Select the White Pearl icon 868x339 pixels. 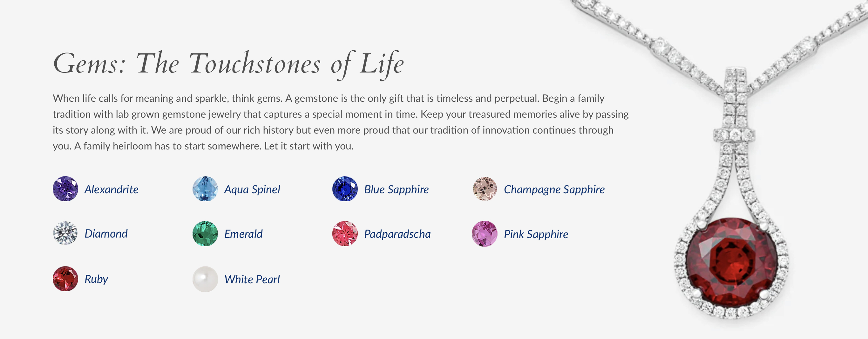205,279
